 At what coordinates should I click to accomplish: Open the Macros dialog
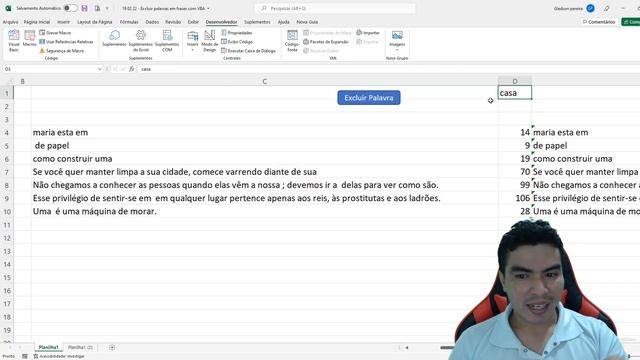29,39
